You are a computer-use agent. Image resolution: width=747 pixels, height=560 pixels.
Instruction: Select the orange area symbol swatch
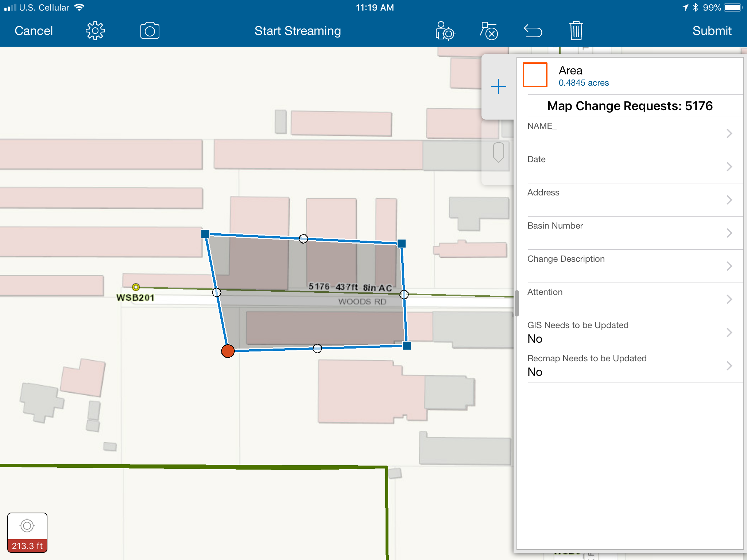click(x=535, y=75)
